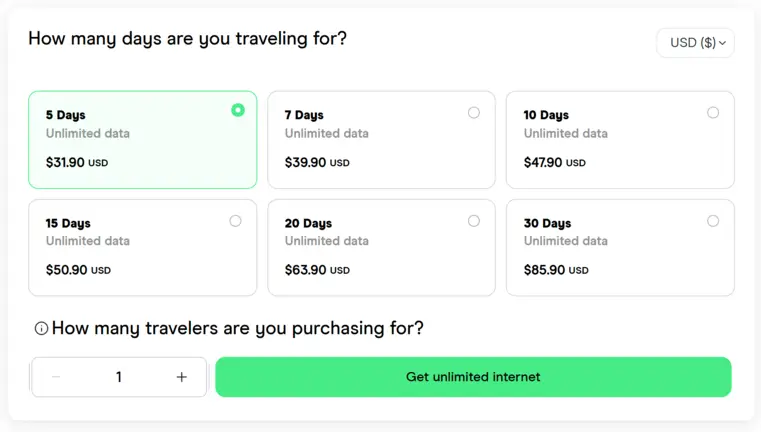Select the 7 Days radio button

[474, 113]
